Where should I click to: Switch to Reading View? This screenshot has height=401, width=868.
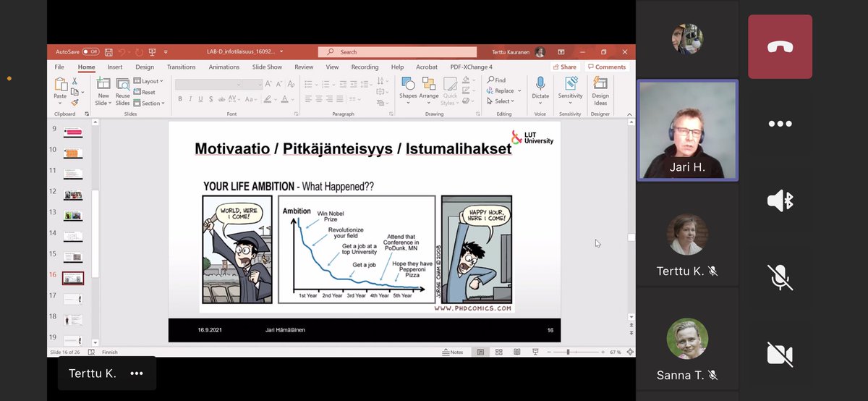pos(517,352)
